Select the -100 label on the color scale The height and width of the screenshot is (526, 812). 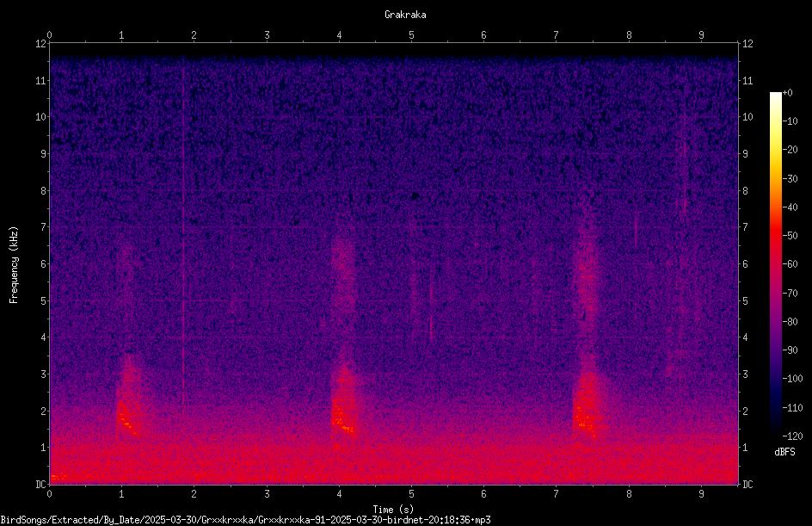tap(792, 379)
